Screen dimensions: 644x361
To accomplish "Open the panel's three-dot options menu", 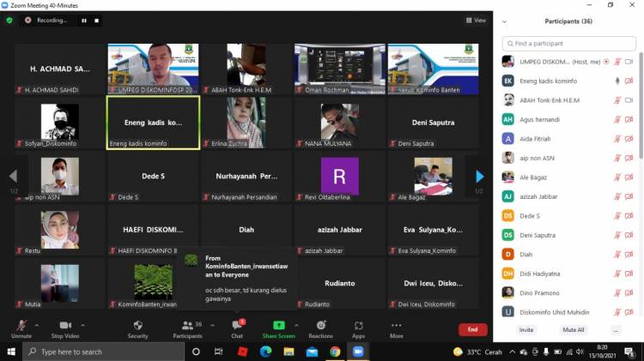I will point(616,330).
